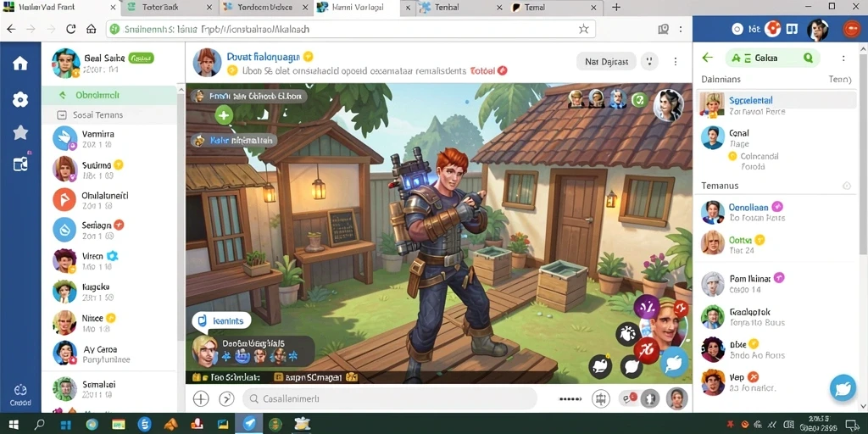Go back with green arrow in right panel
This screenshot has height=434, width=868.
tap(707, 58)
